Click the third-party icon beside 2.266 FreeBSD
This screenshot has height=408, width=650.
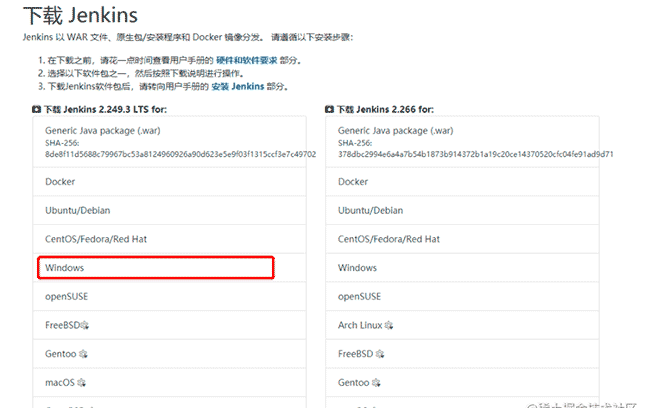coord(380,354)
